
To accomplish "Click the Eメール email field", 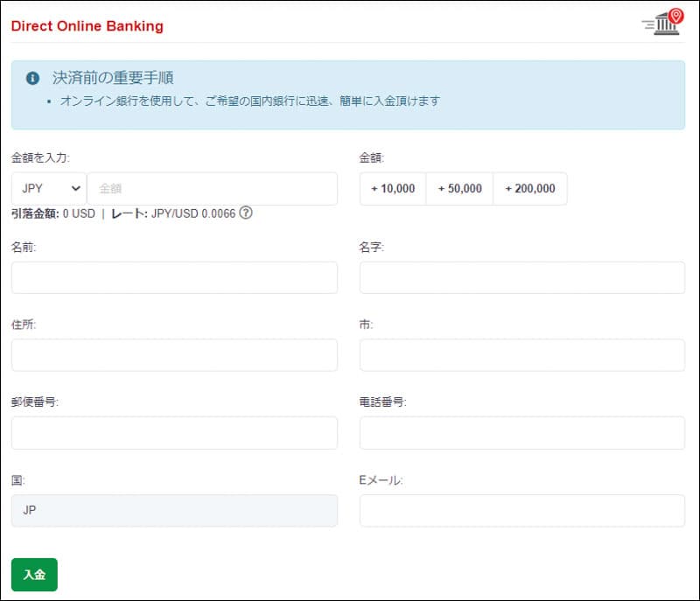I will tap(521, 510).
